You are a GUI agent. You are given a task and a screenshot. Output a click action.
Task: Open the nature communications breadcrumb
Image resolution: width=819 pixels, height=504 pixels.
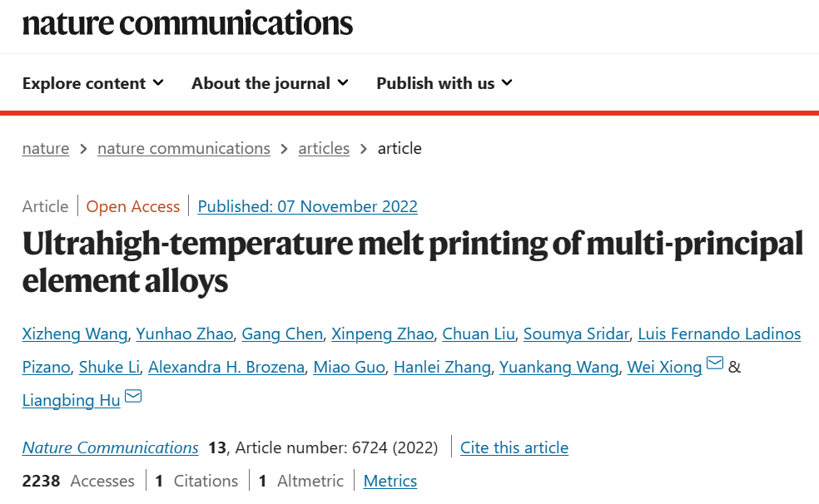pyautogui.click(x=184, y=149)
